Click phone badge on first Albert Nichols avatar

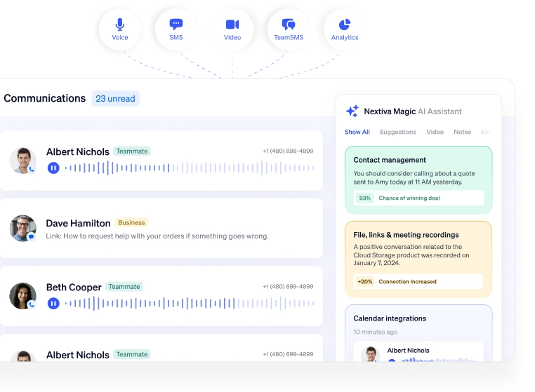point(32,169)
